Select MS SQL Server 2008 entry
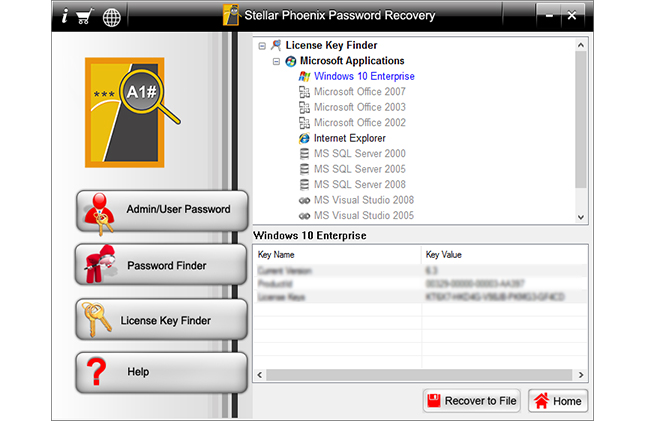The height and width of the screenshot is (421, 645). tap(360, 185)
